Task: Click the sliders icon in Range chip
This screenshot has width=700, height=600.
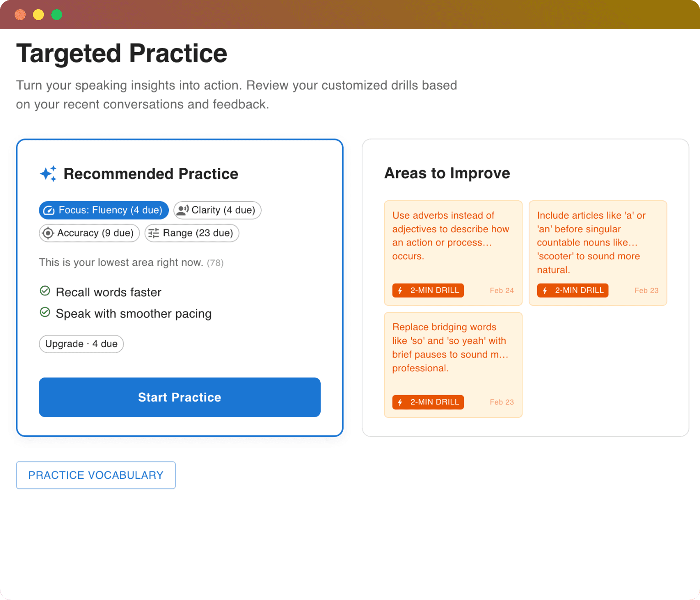Action: pyautogui.click(x=154, y=233)
